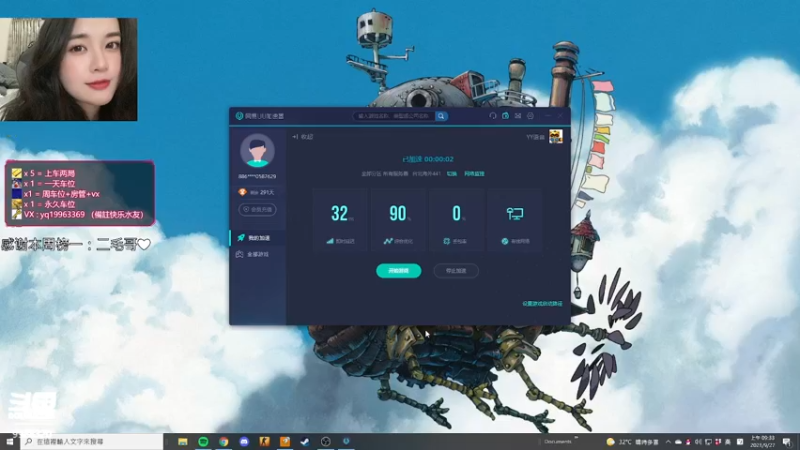
Task: Click the taskbar search box
Action: [x=92, y=441]
